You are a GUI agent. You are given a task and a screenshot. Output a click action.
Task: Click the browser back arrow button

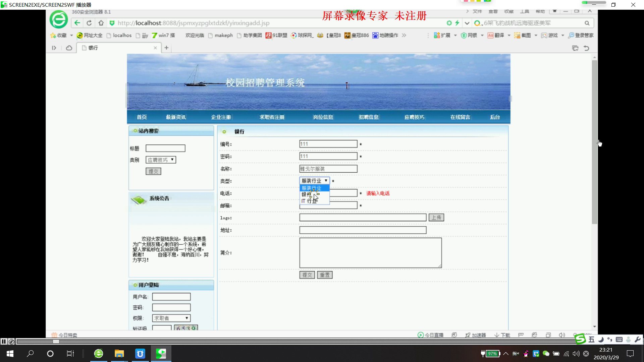(77, 23)
